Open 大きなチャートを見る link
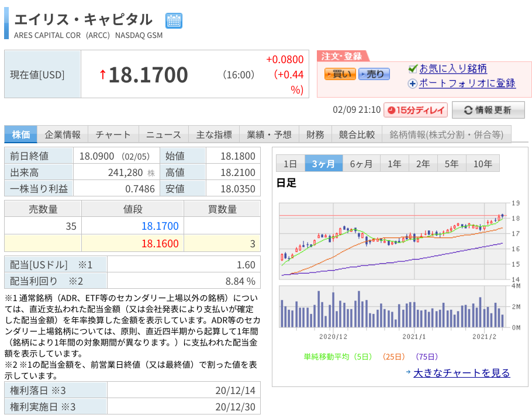The width and height of the screenshot is (532, 418). point(462,373)
